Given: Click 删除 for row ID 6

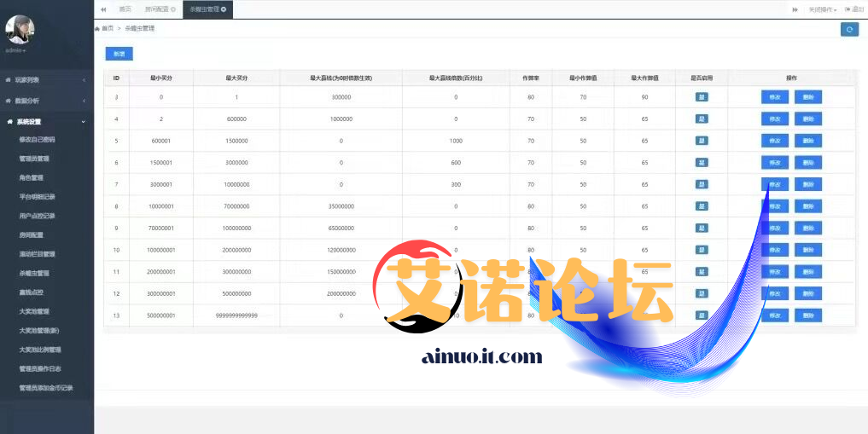Looking at the screenshot, I should pyautogui.click(x=808, y=163).
